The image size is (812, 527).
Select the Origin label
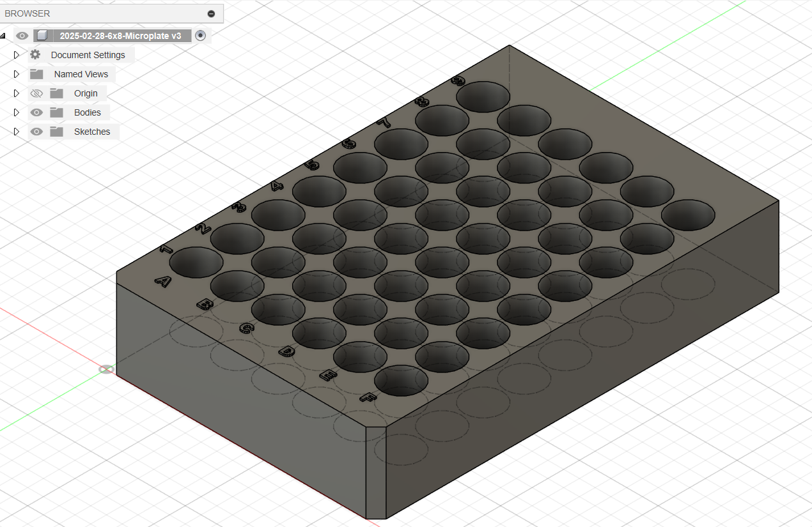coord(86,93)
